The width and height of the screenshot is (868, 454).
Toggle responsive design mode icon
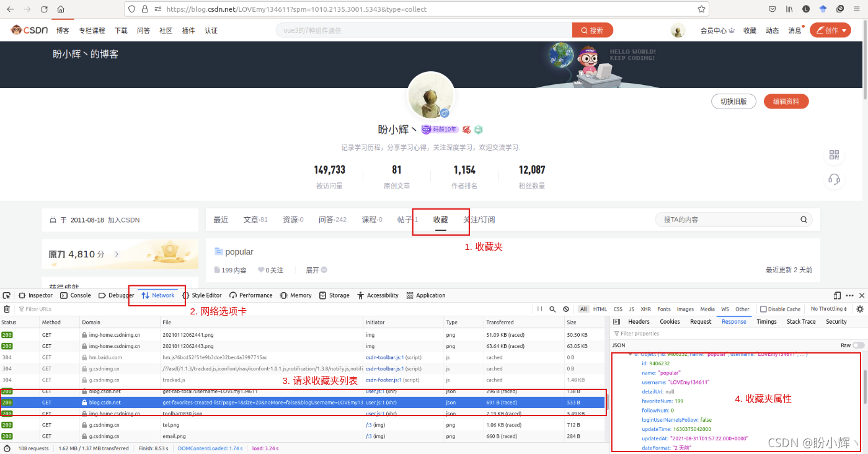(838, 295)
